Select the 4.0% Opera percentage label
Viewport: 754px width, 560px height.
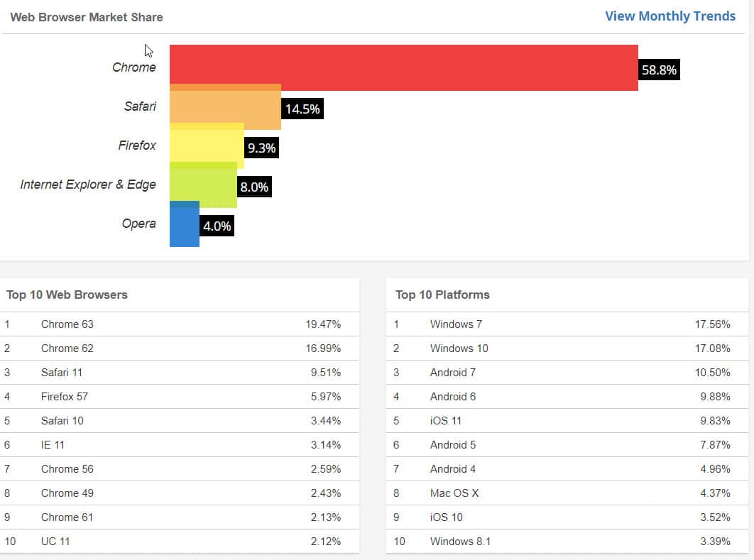[x=215, y=226]
